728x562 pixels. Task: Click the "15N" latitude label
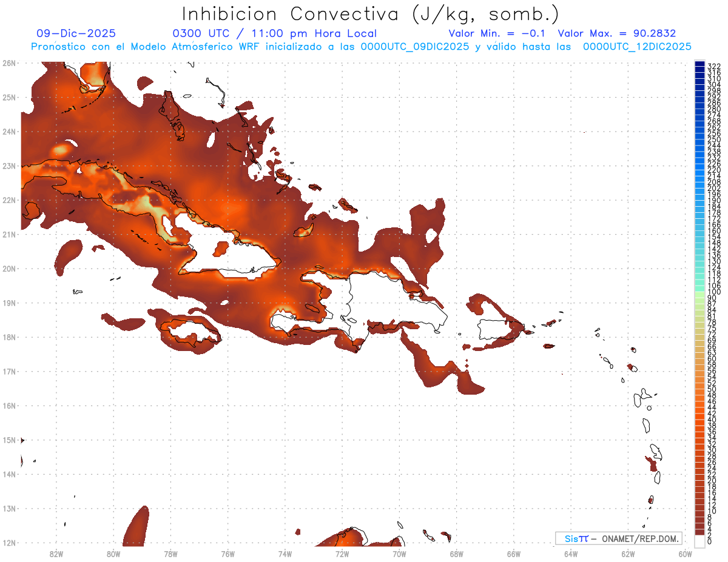coord(8,440)
